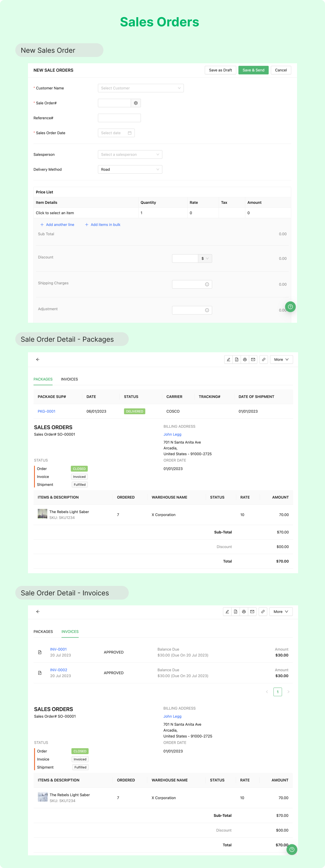Click link icon in Packages detail toolbar
This screenshot has height=868, width=325.
coord(264,360)
